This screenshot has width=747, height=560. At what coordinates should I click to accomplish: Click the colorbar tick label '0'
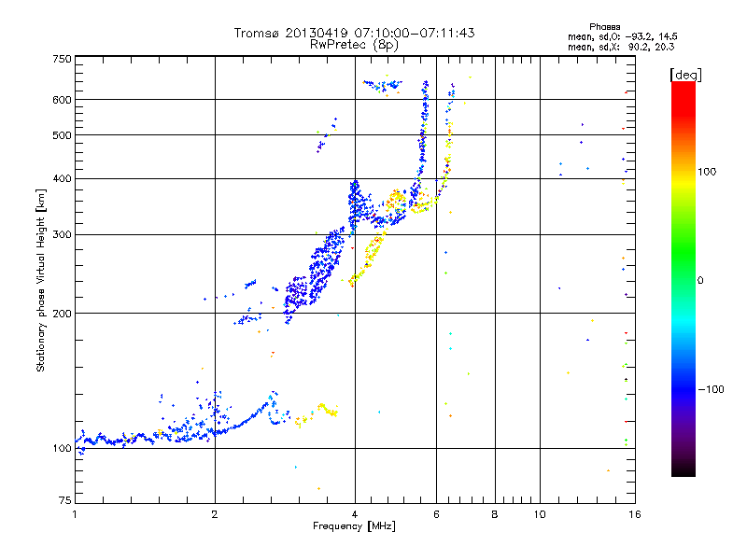[700, 281]
